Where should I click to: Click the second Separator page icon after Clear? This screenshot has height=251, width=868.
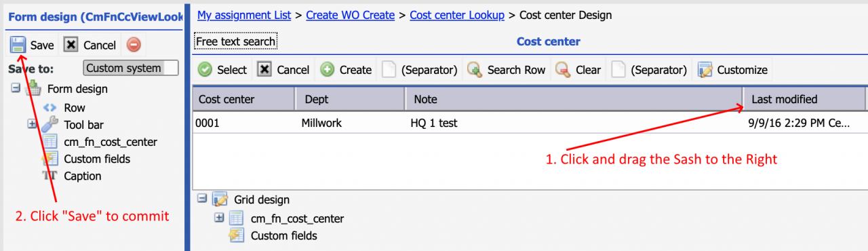618,69
